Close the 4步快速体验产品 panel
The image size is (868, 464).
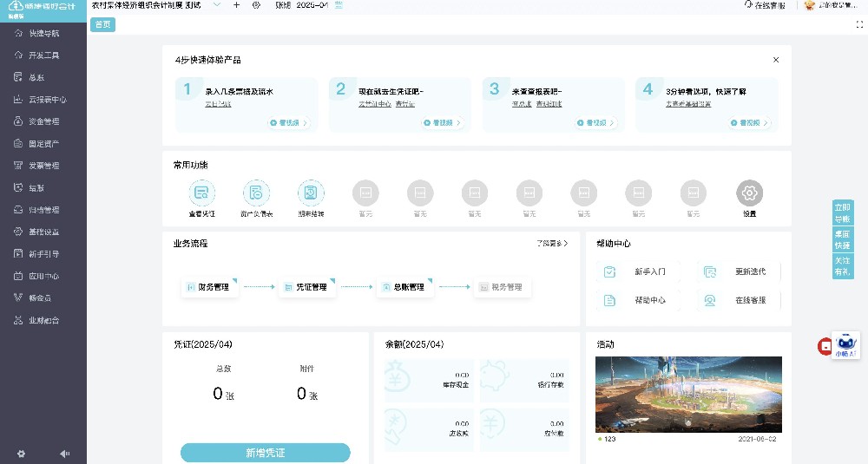tap(776, 60)
